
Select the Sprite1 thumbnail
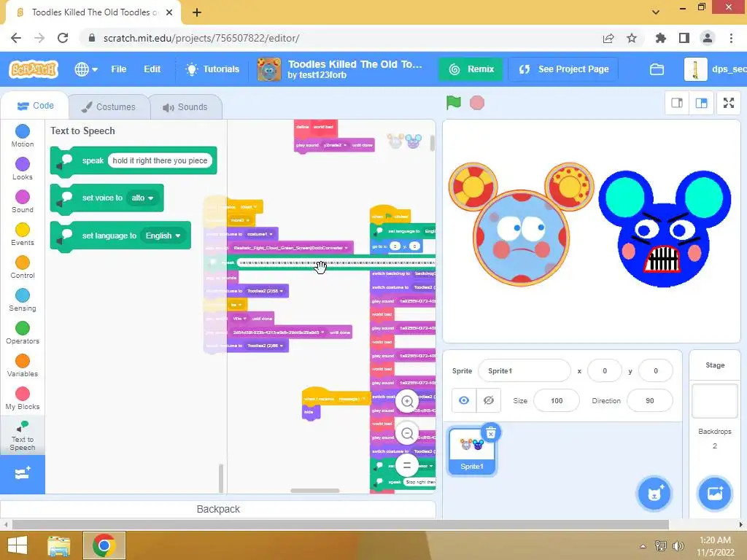[x=472, y=451]
